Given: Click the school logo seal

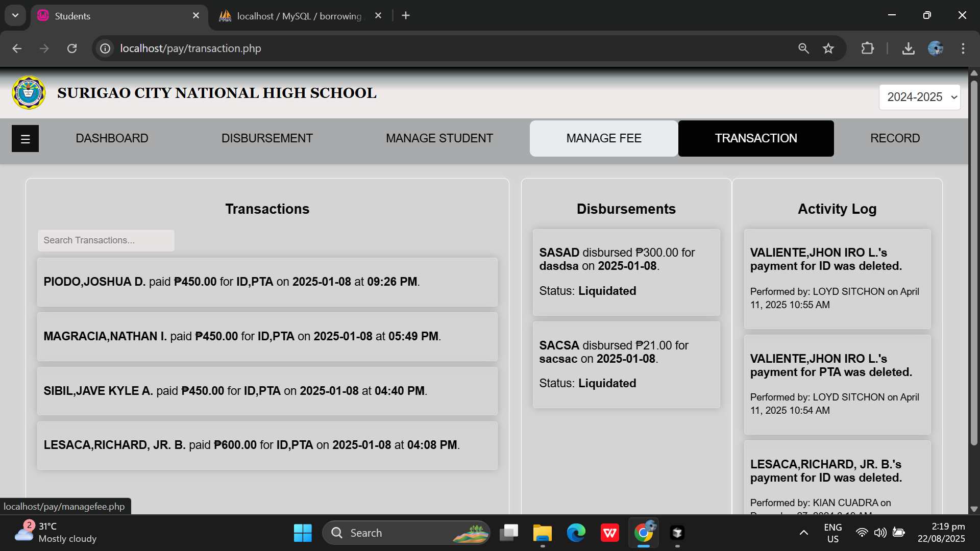Looking at the screenshot, I should (x=29, y=93).
